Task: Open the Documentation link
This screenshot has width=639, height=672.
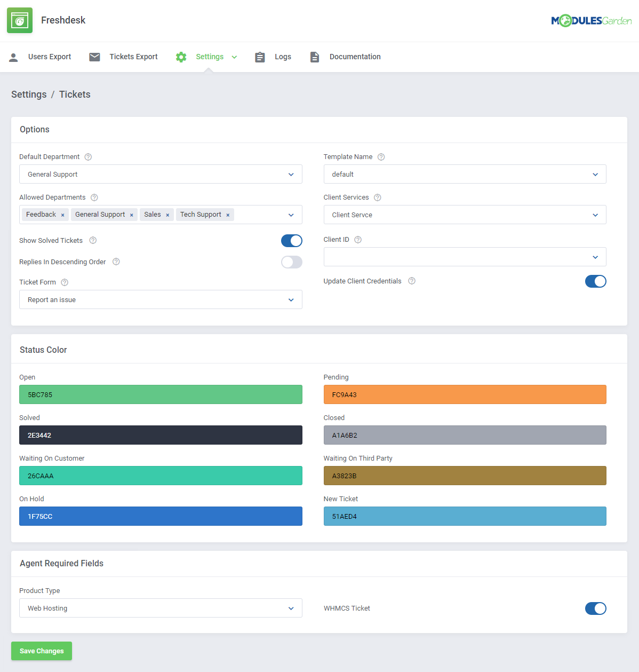Action: click(x=354, y=57)
